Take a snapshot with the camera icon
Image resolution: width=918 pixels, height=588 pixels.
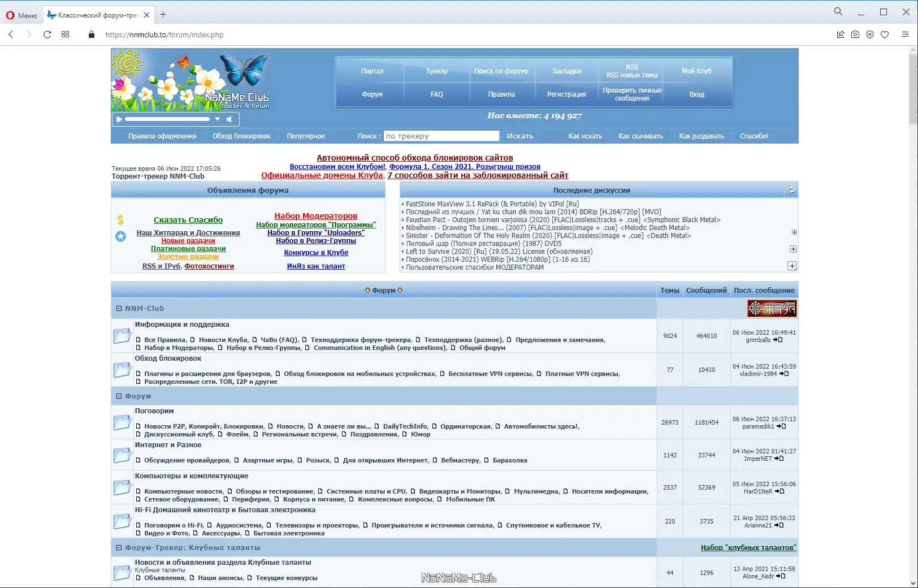click(855, 34)
